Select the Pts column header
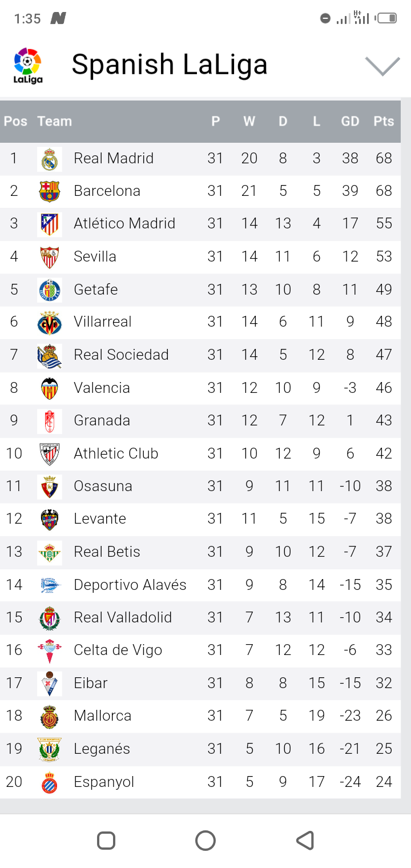The image size is (411, 868). [x=384, y=121]
